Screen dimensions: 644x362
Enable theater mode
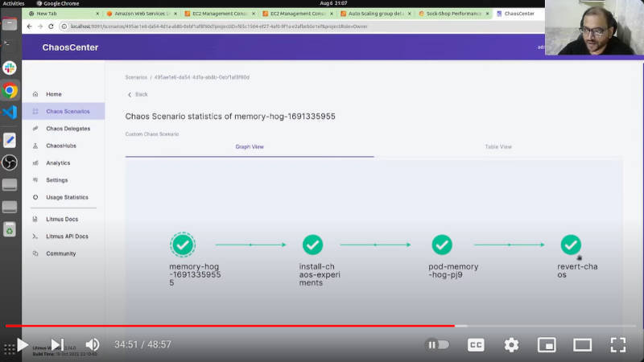click(582, 345)
